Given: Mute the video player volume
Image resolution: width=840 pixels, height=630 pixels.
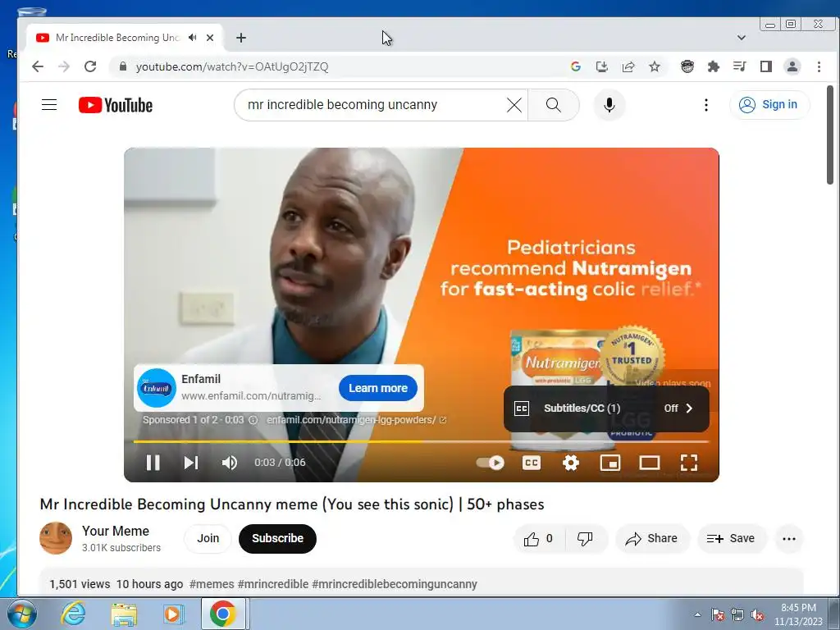Looking at the screenshot, I should (230, 463).
